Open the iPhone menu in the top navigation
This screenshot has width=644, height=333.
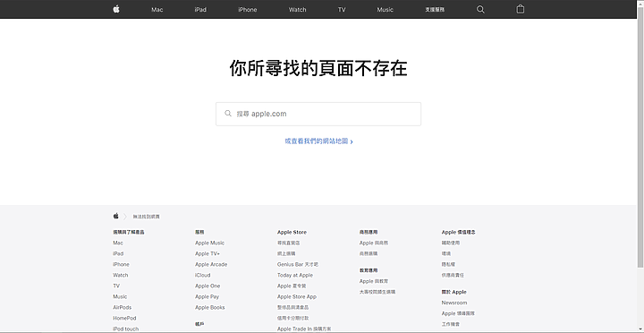click(247, 10)
